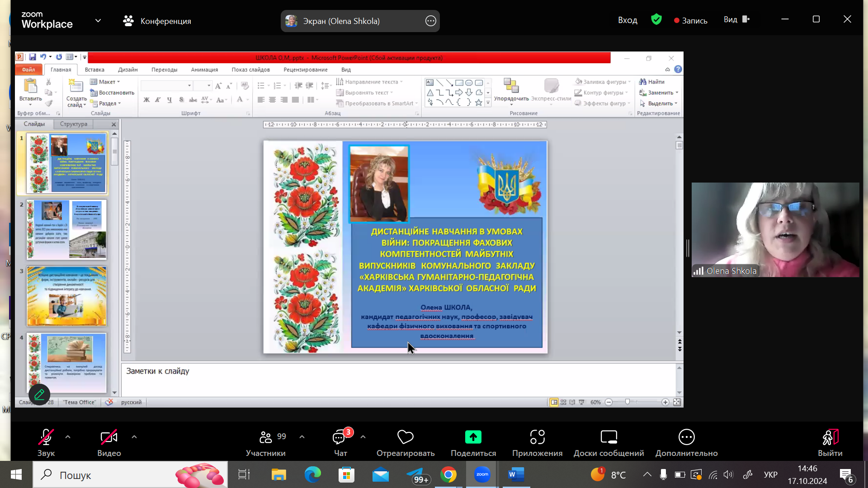The height and width of the screenshot is (488, 868).
Task: Click the annotation pencil icon
Action: [x=39, y=394]
